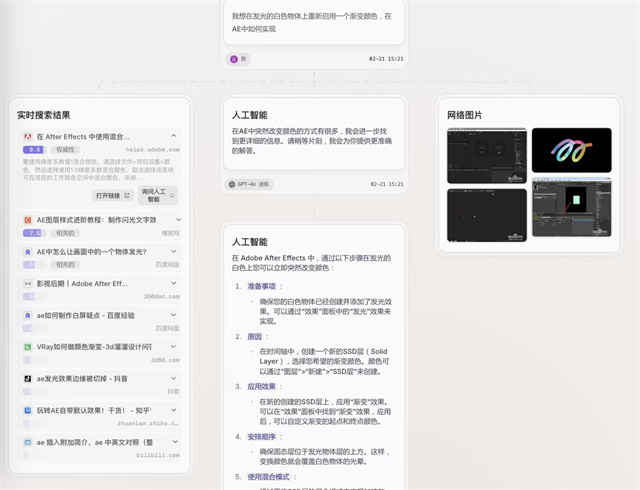
Task: Click the 02-21 15:21 timestamp beside GPT-4o 迷你
Action: 387,184
